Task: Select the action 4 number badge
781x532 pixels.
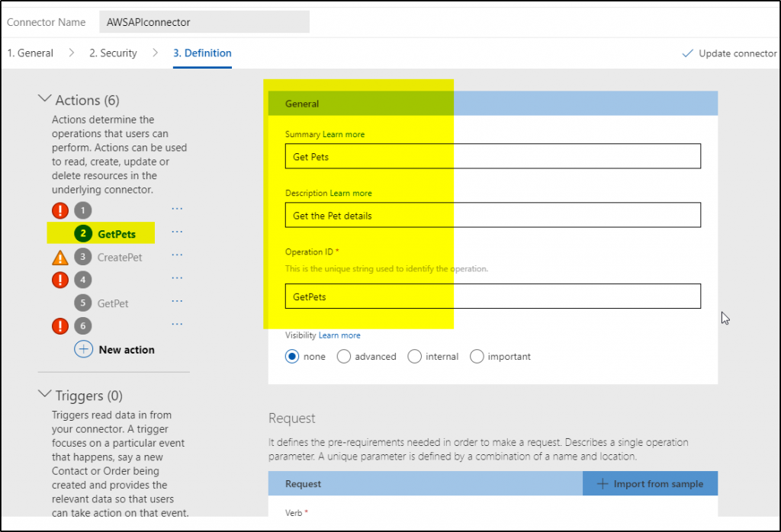Action: tap(83, 280)
